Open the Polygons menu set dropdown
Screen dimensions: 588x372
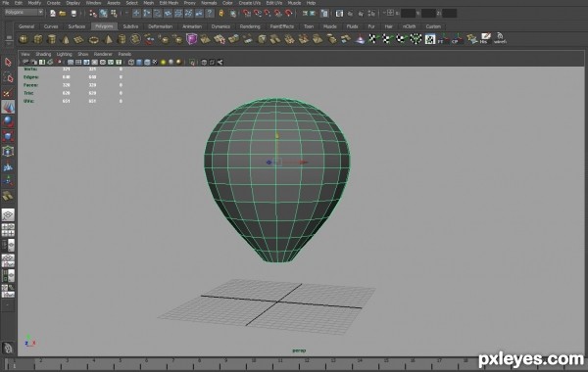pyautogui.click(x=24, y=13)
